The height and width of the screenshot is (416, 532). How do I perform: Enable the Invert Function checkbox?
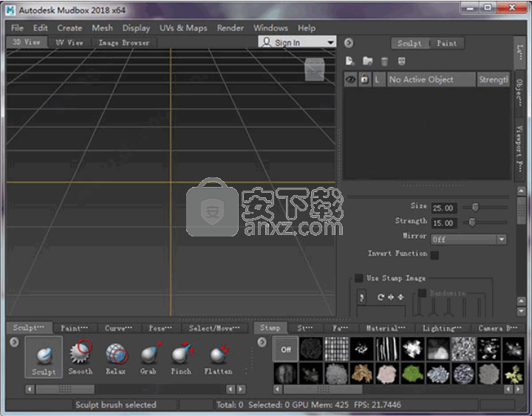click(x=434, y=255)
